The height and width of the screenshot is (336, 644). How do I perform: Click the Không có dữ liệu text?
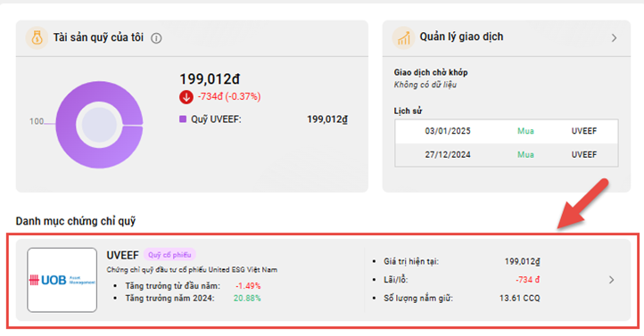coord(425,85)
